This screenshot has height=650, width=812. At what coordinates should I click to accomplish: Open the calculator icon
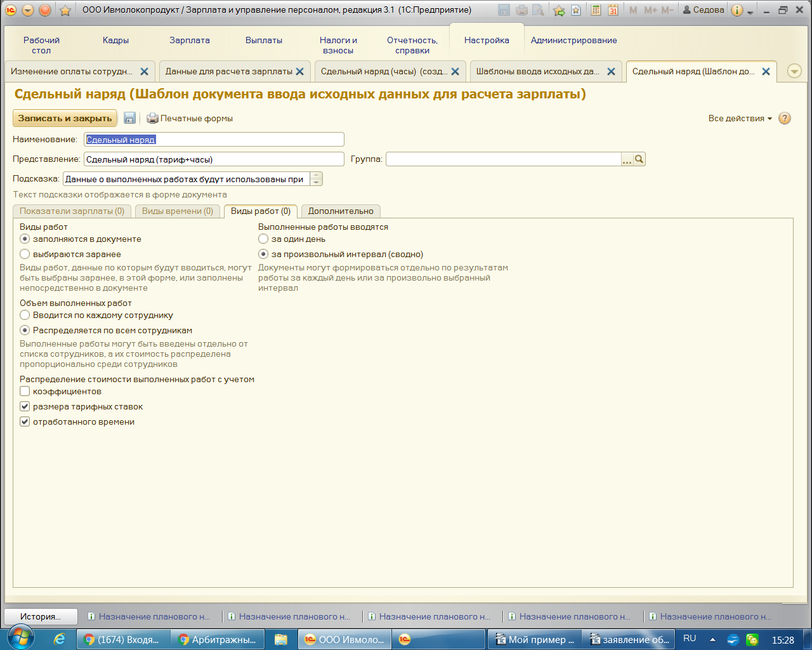pyautogui.click(x=596, y=10)
